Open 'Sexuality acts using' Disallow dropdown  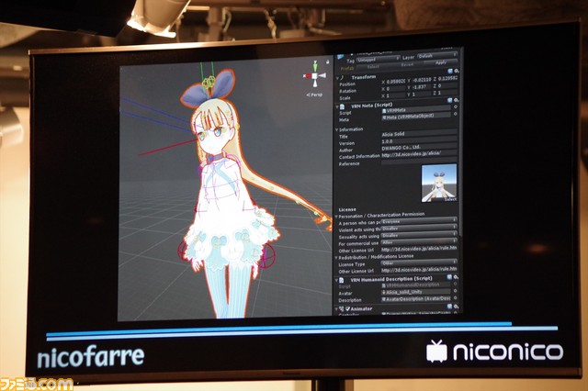[x=419, y=235]
